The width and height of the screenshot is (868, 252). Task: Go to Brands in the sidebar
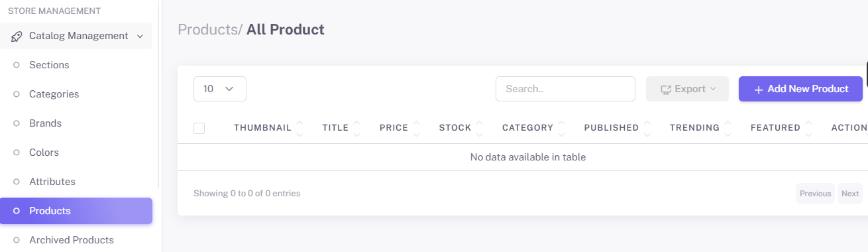(x=45, y=123)
